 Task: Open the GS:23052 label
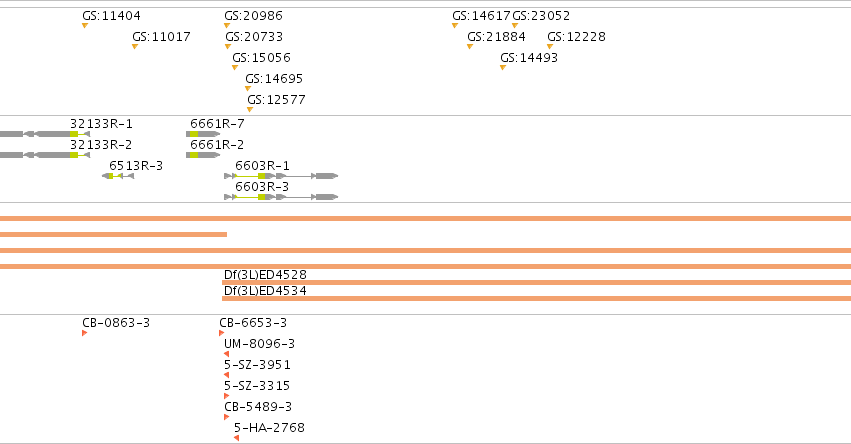[x=542, y=16]
